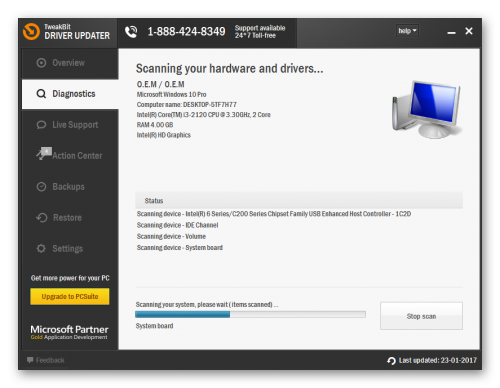Click the Diagnostics magnifier icon
Image resolution: width=500 pixels, height=388 pixels.
[41, 94]
